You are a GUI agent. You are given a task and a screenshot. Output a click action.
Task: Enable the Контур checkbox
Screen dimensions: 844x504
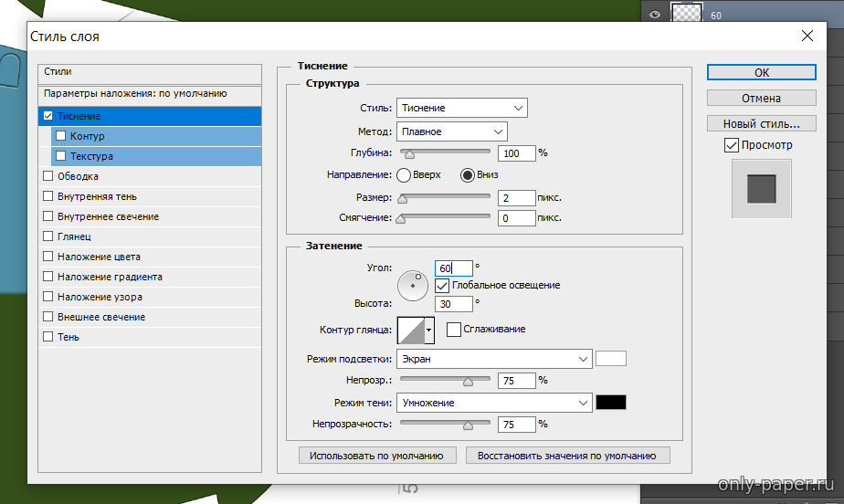[61, 137]
